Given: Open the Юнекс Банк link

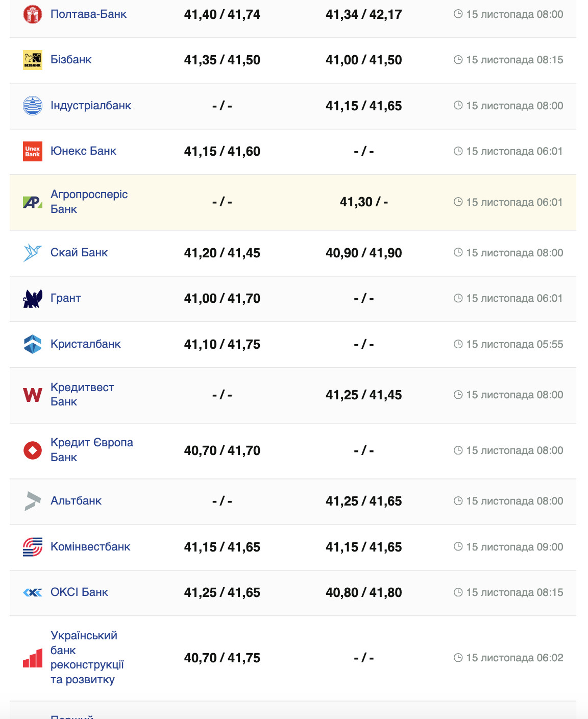Looking at the screenshot, I should click(83, 151).
